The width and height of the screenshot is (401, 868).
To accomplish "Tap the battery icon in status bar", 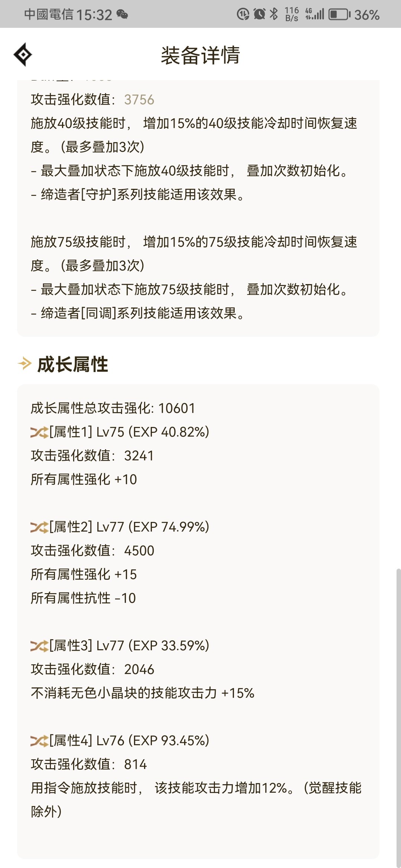I will click(339, 14).
